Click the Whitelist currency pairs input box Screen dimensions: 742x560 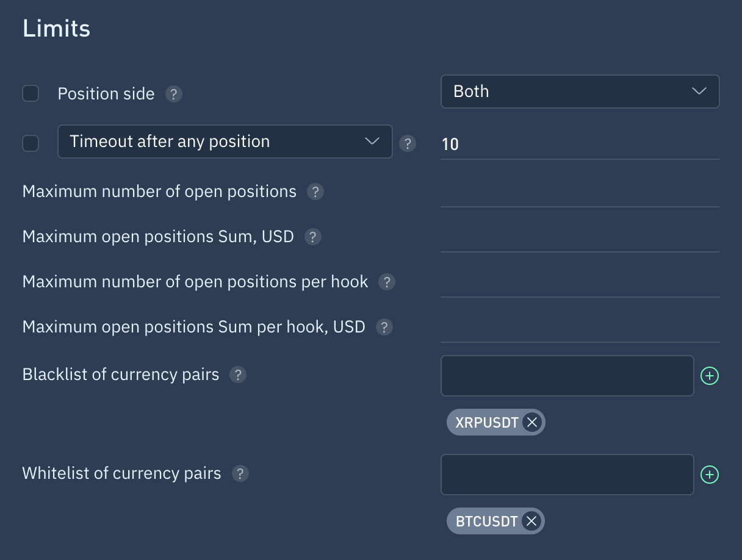(x=567, y=475)
